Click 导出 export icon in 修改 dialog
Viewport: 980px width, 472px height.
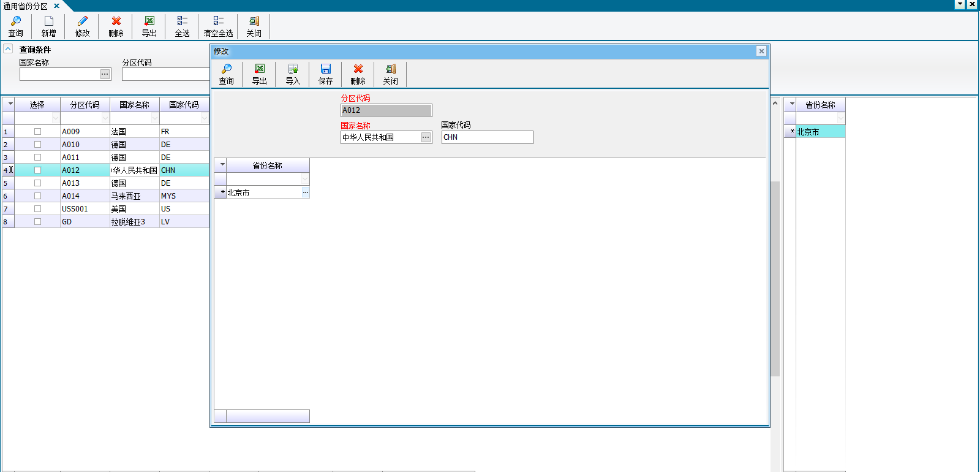click(260, 69)
